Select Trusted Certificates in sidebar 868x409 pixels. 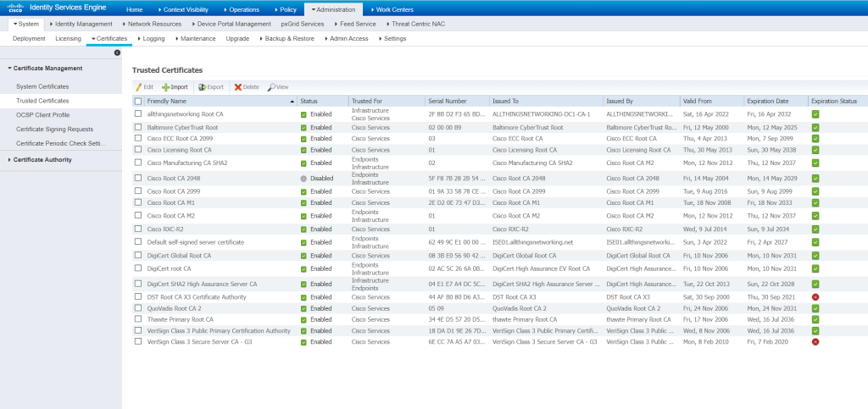click(x=42, y=101)
